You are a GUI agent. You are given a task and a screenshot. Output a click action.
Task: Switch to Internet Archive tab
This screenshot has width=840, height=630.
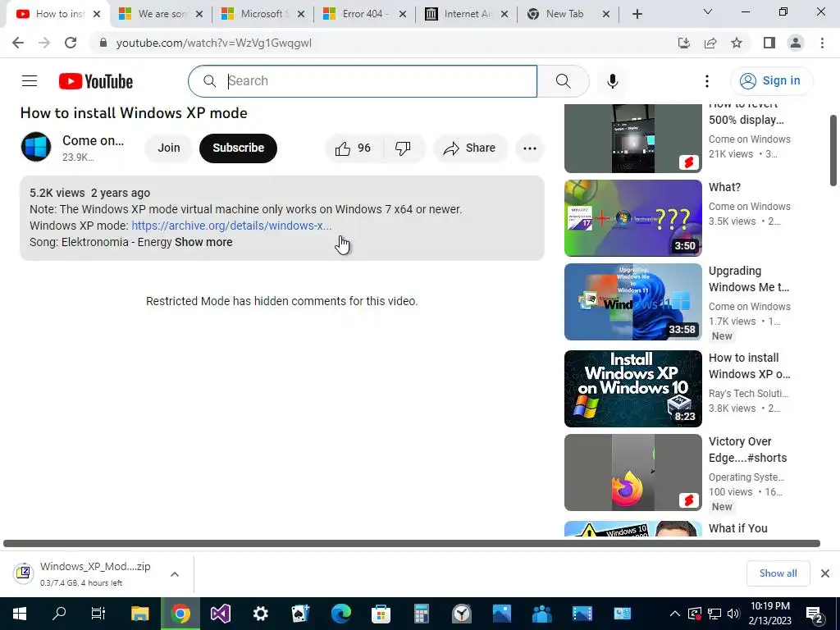[466, 14]
